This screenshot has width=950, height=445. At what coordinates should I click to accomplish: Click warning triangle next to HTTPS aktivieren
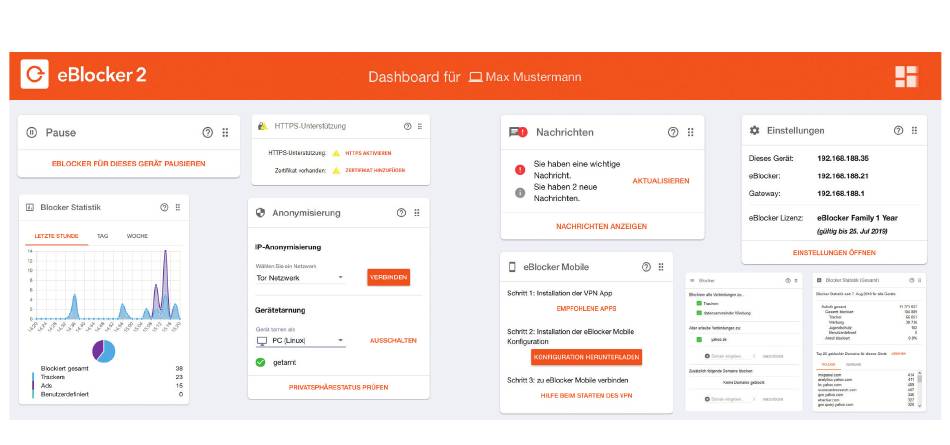[336, 153]
